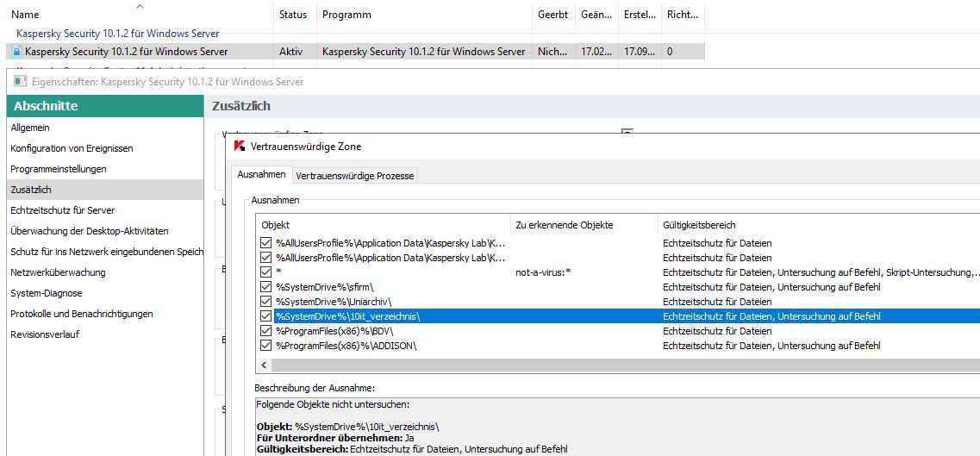
Task: Open the Allgemein section
Action: (x=30, y=128)
